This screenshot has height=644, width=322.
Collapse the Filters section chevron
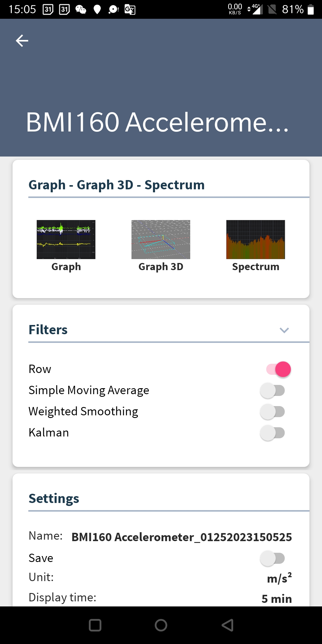tap(284, 330)
